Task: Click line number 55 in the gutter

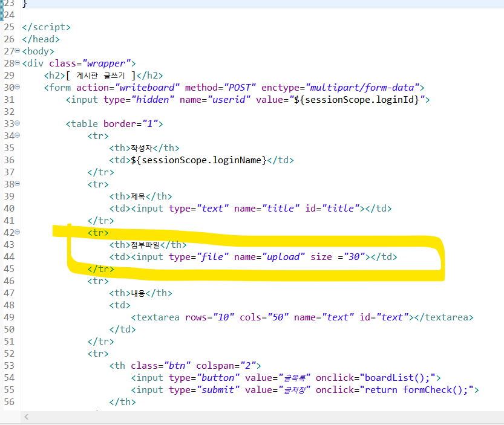Action: [x=9, y=390]
